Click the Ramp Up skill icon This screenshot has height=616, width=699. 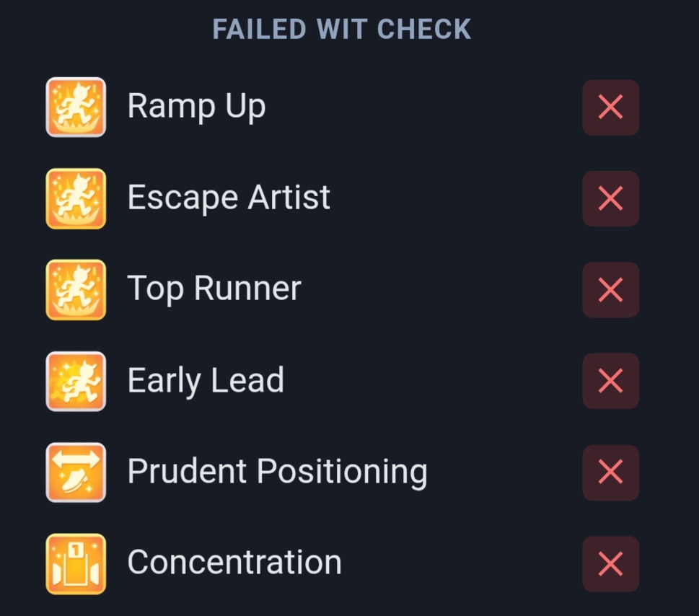point(76,107)
